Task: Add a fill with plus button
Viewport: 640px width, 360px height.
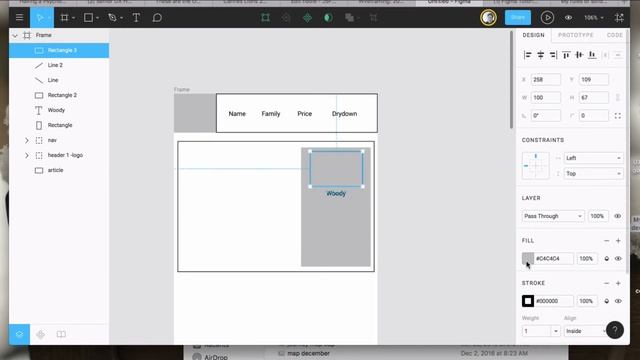Action: pos(618,241)
